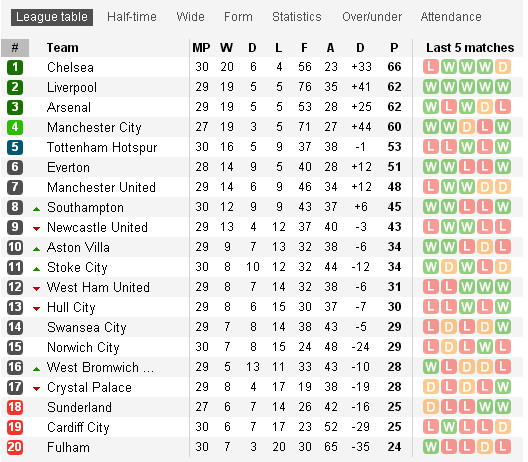Image resolution: width=528 pixels, height=462 pixels.
Task: Click Newcastle United's red down-arrow indicator
Action: [36, 229]
